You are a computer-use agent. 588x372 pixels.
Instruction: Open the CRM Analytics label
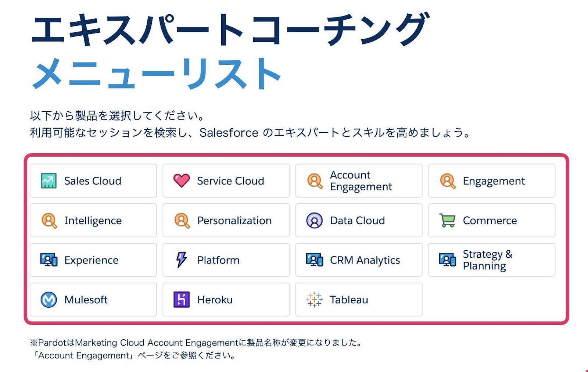[x=365, y=260]
